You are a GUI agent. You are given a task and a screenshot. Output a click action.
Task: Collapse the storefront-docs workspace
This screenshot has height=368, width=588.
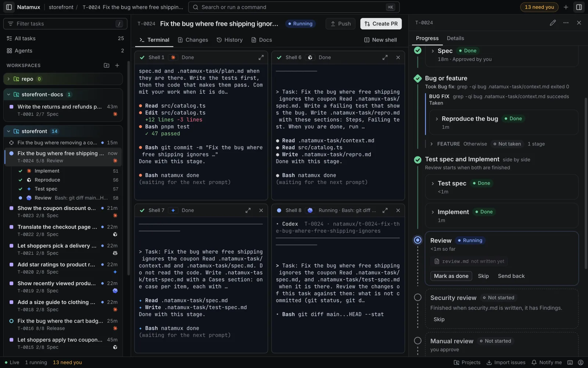coord(8,95)
